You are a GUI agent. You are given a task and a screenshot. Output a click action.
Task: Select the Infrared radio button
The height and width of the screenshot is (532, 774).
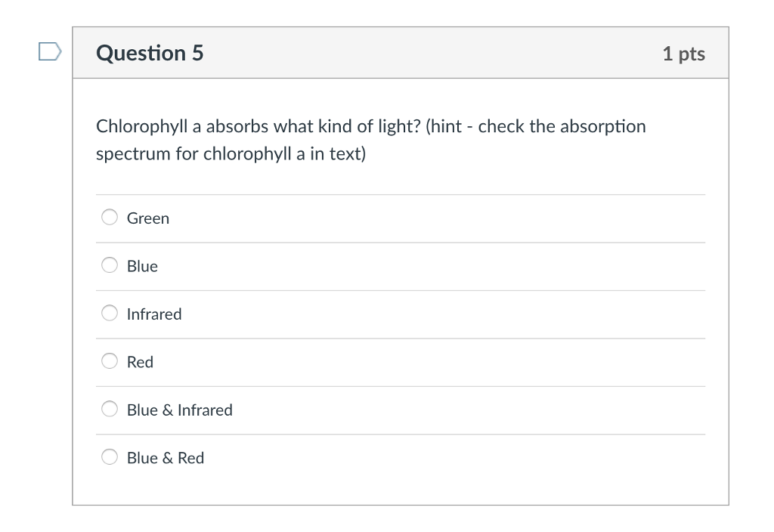coord(109,313)
